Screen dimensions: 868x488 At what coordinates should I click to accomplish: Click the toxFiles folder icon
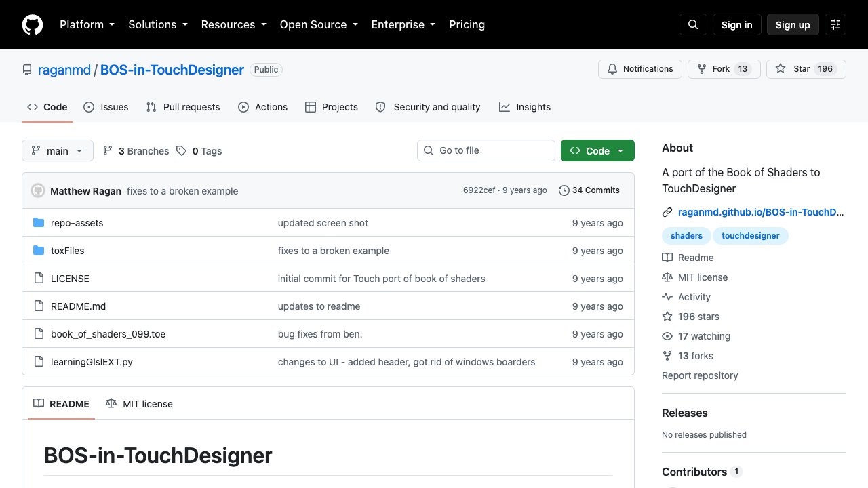[39, 251]
